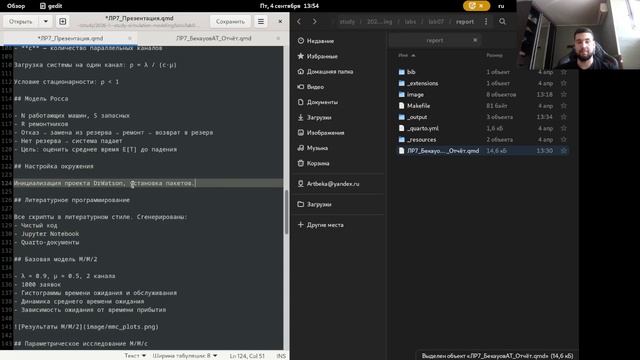Open the file manager search

point(502,21)
